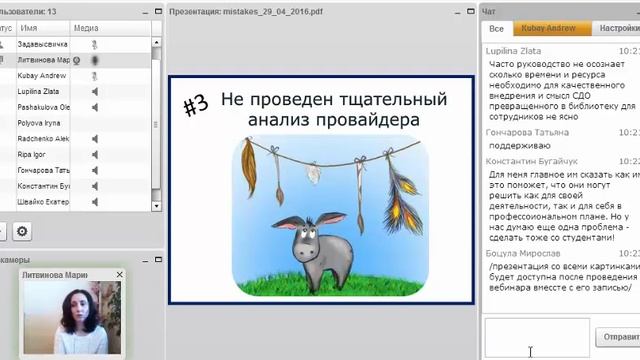The image size is (640, 360).
Task: Switch to the Все chat tab
Action: (496, 29)
